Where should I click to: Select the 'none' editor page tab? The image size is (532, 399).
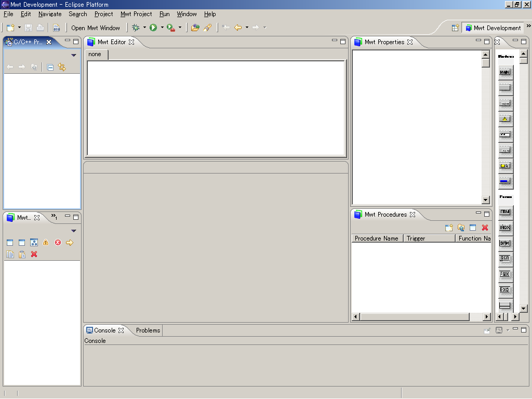[x=95, y=54]
